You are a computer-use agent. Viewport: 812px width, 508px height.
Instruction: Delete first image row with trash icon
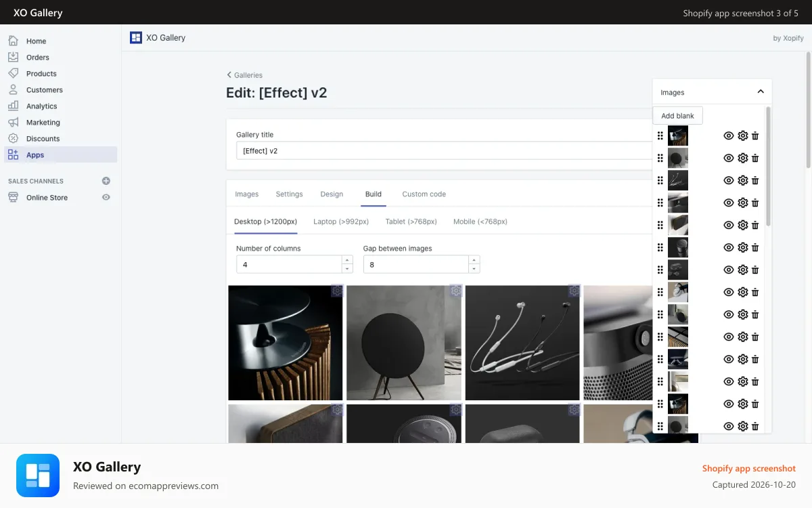755,135
